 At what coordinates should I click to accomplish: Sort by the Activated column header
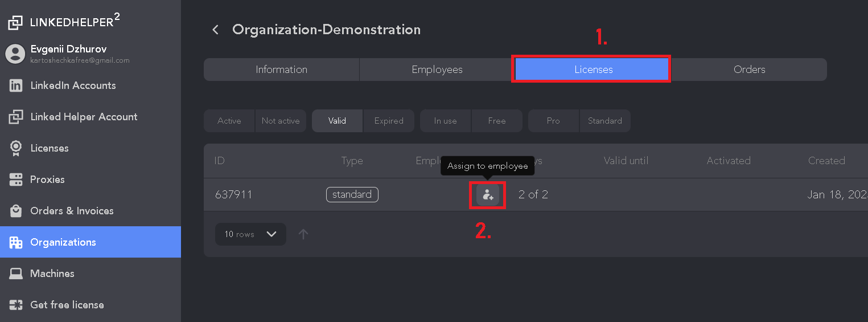pyautogui.click(x=729, y=161)
